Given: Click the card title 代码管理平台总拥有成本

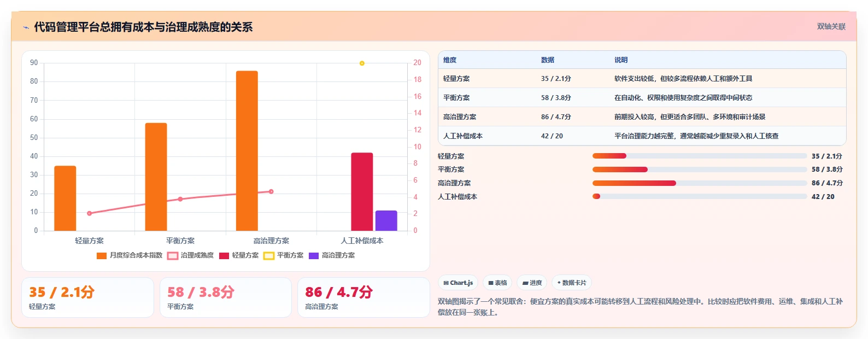Looking at the screenshot, I should click(x=143, y=27).
